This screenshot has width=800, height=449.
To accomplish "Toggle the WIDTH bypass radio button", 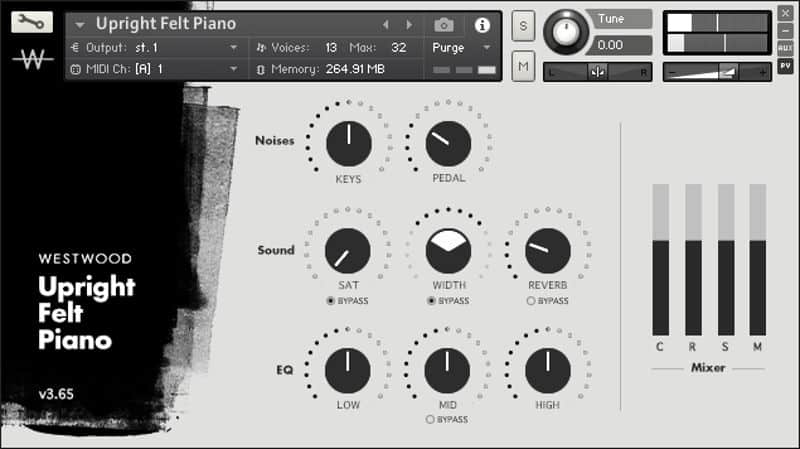I will [431, 301].
